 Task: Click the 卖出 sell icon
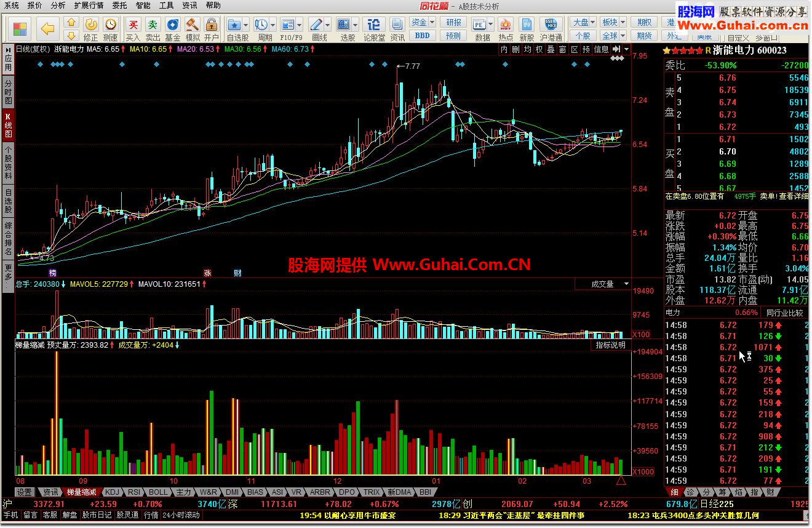[x=153, y=28]
